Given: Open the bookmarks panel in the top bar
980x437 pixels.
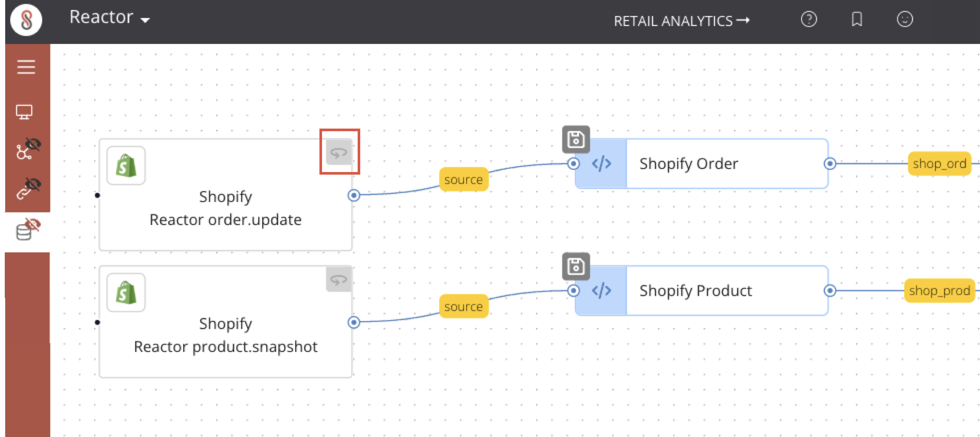Looking at the screenshot, I should coord(857,19).
